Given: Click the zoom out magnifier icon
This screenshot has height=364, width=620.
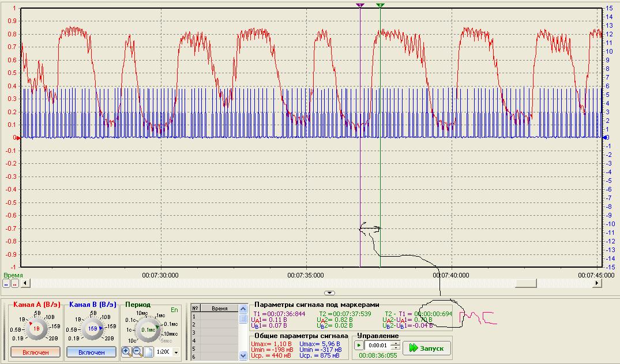Looking at the screenshot, I should (x=137, y=351).
